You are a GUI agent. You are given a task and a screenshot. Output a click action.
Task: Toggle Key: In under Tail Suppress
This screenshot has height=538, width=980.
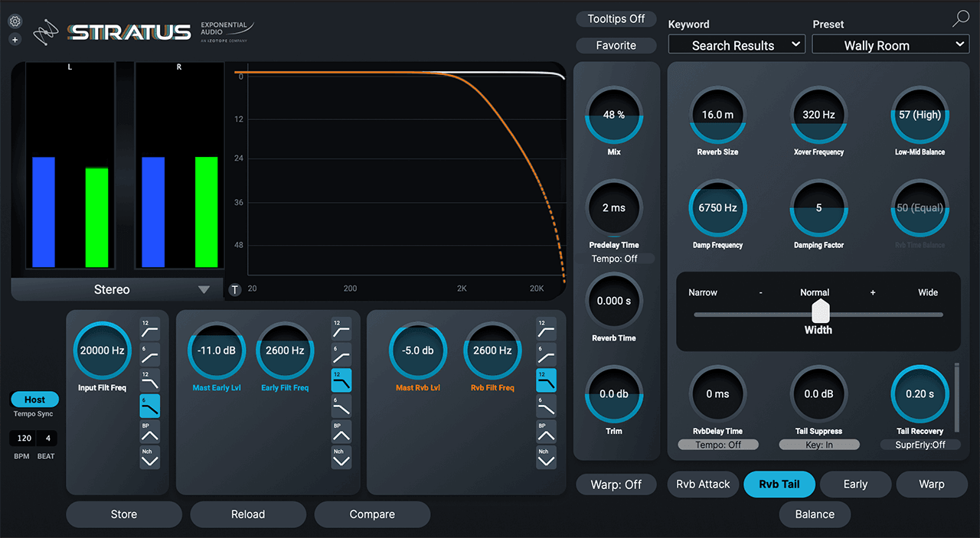pos(819,445)
